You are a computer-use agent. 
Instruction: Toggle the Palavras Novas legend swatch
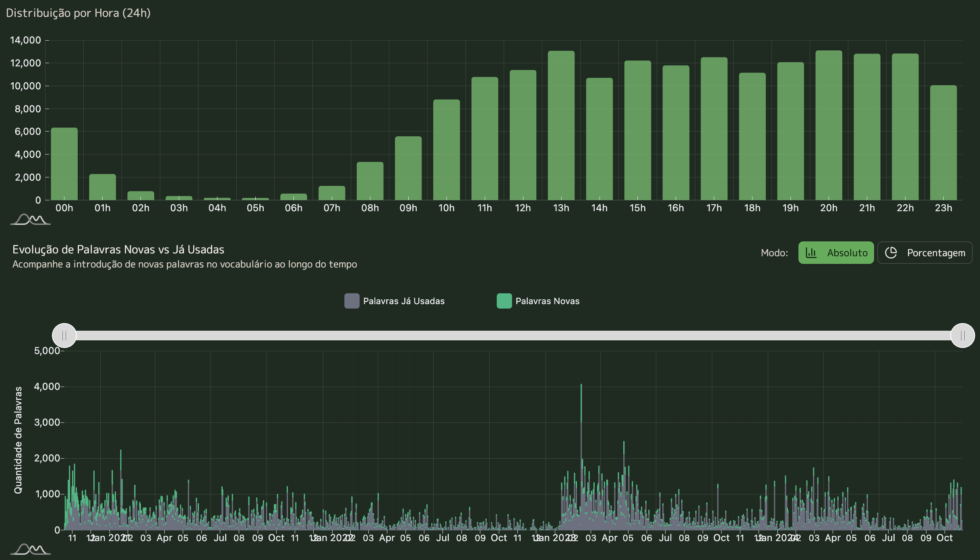pyautogui.click(x=504, y=301)
